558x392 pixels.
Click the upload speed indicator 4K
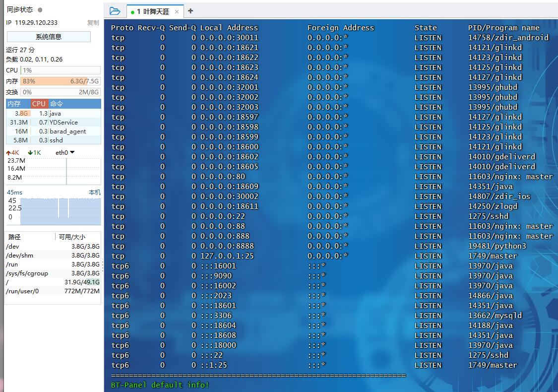(x=12, y=152)
